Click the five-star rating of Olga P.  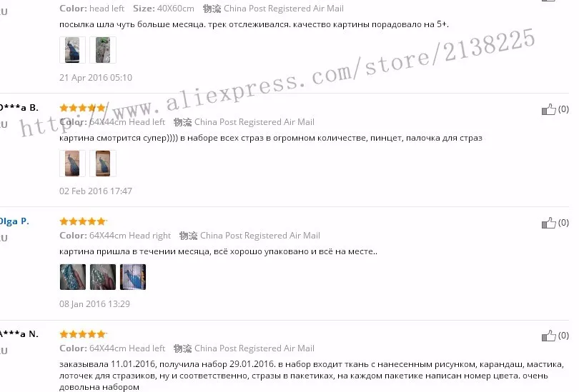[83, 221]
